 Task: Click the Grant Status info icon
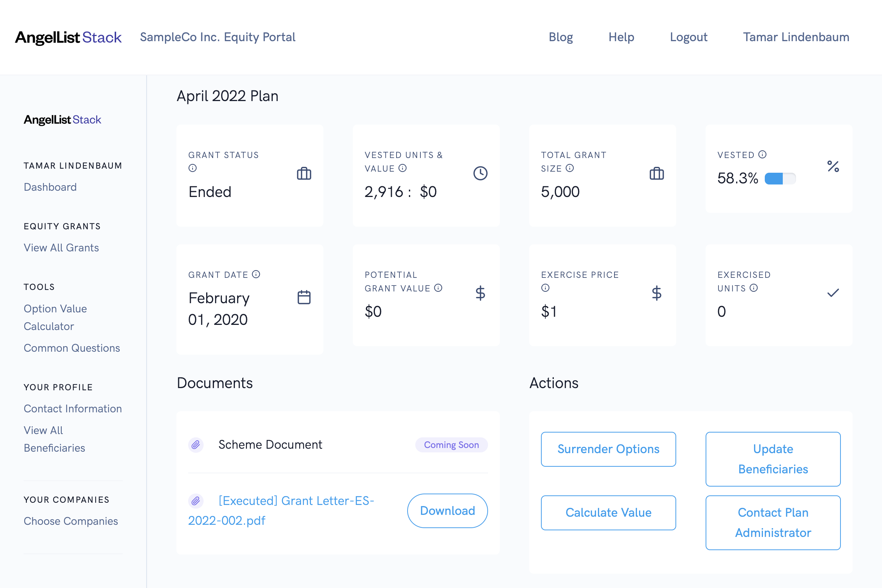pyautogui.click(x=192, y=168)
